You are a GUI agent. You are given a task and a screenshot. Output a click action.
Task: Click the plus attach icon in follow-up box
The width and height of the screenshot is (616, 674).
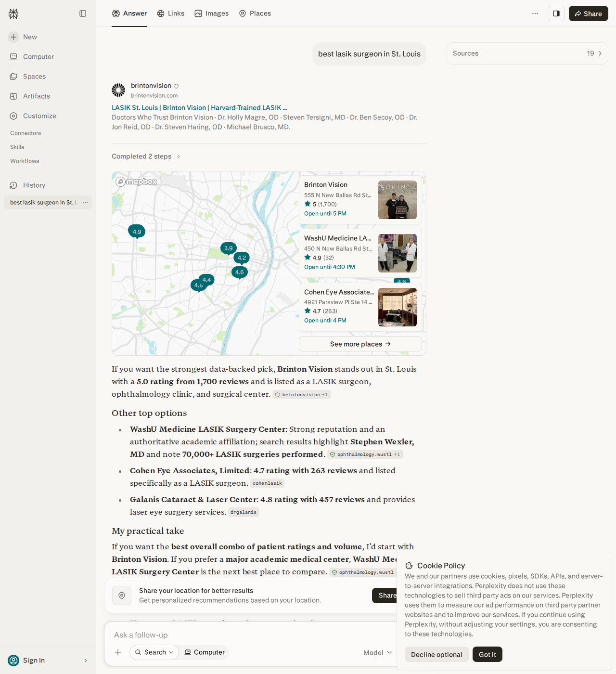(118, 652)
